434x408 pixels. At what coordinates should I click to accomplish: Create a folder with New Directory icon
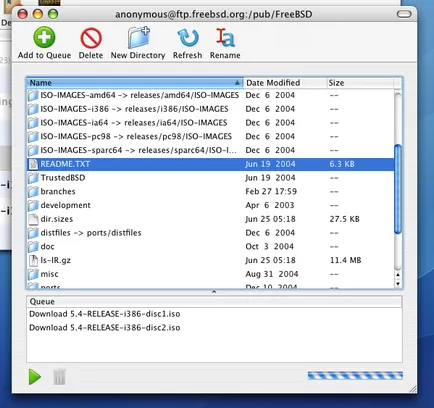click(x=139, y=38)
